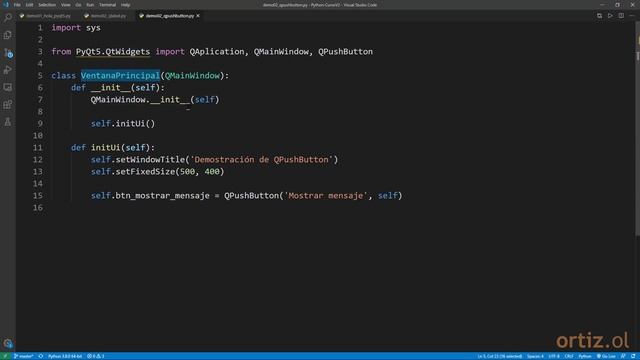
Task: Click 'QAplication' in the import line
Action: coord(217,52)
